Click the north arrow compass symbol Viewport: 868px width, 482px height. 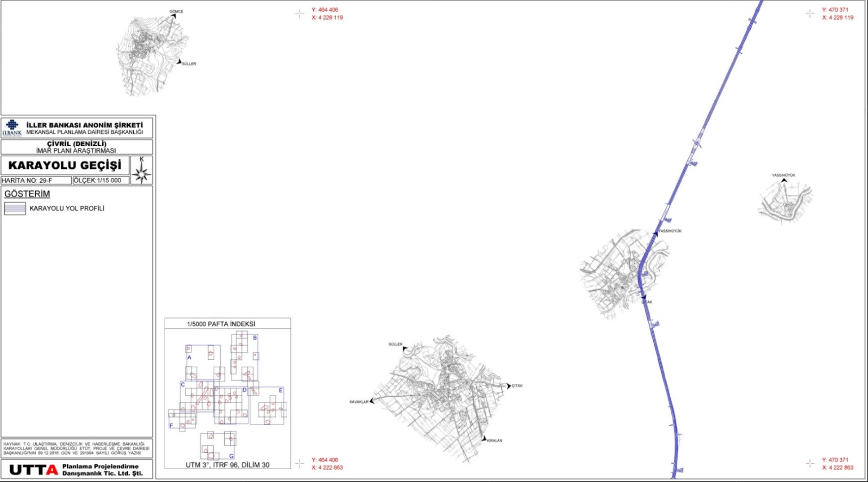(x=142, y=173)
